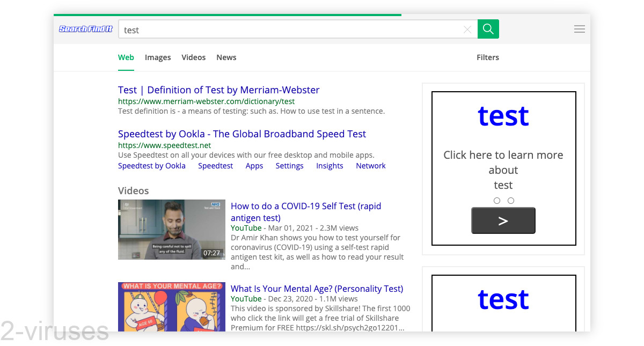Select the Web results tab

[126, 57]
